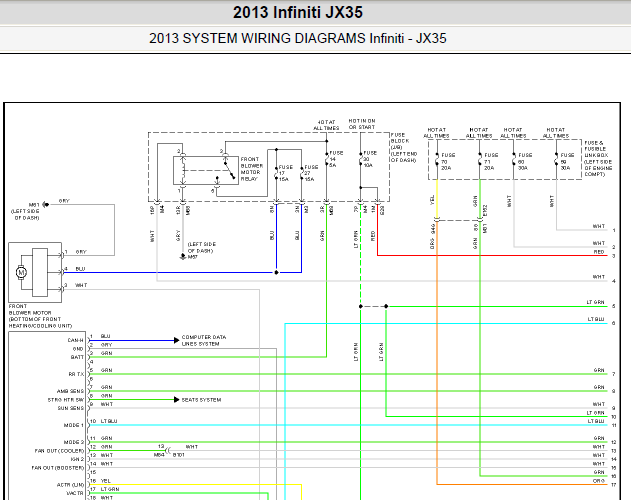Click the 'B101' connector label

pos(179,455)
